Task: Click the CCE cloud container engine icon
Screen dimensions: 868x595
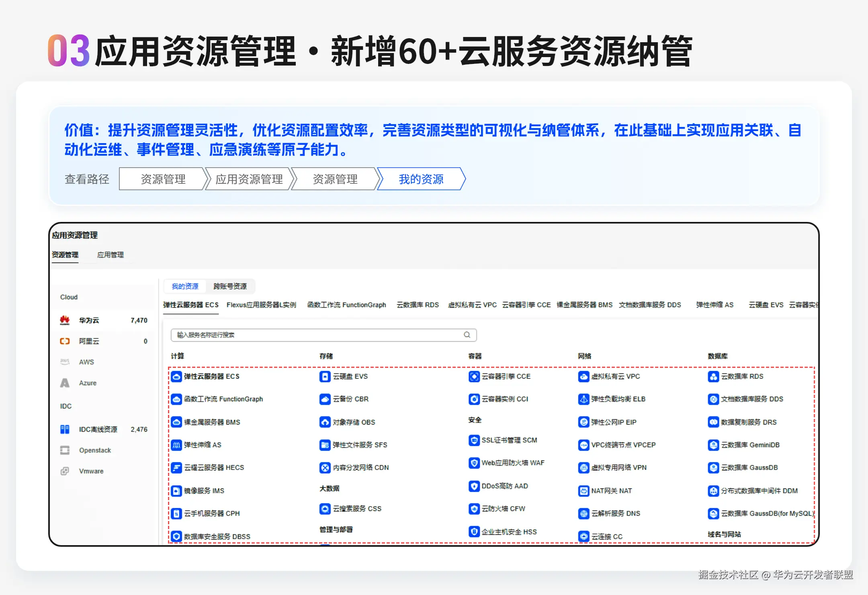Action: coord(474,377)
